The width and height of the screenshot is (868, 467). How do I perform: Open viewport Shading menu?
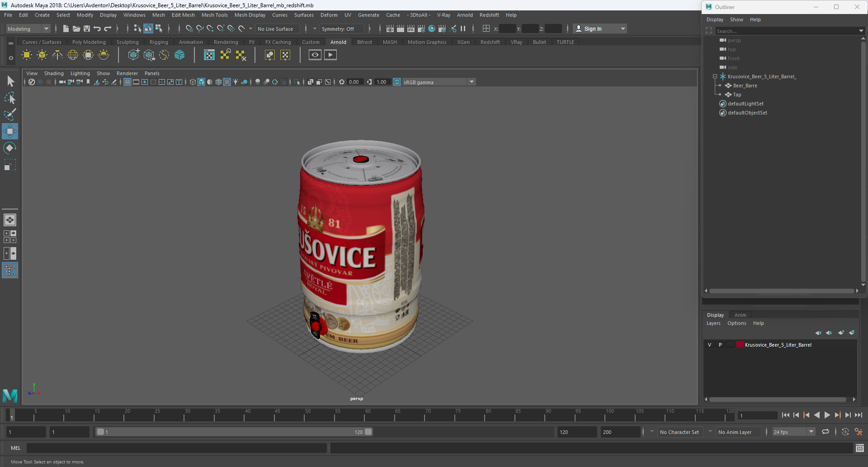(54, 73)
